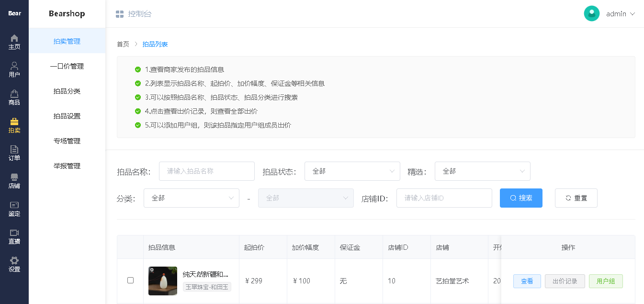
Task: Select the 用户 user management icon
Action: (x=14, y=69)
